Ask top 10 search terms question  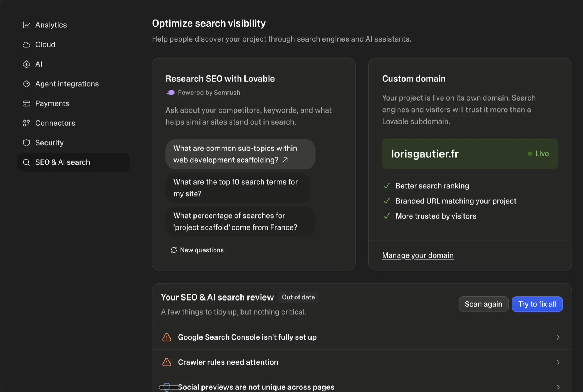[238, 188]
